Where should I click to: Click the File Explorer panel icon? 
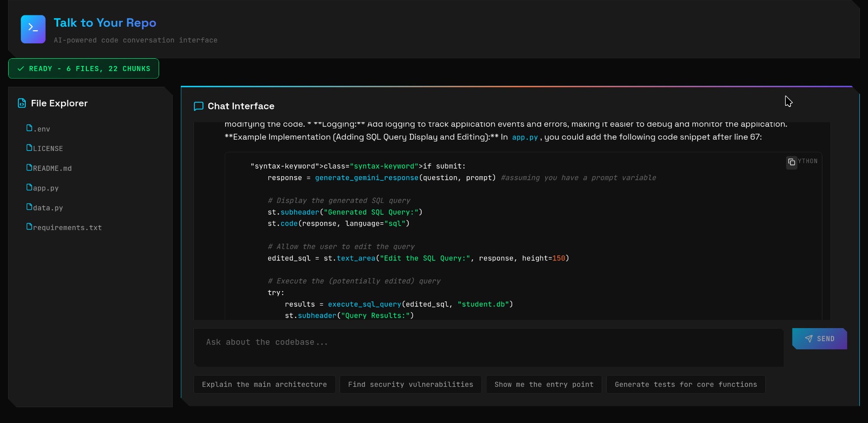[x=22, y=103]
